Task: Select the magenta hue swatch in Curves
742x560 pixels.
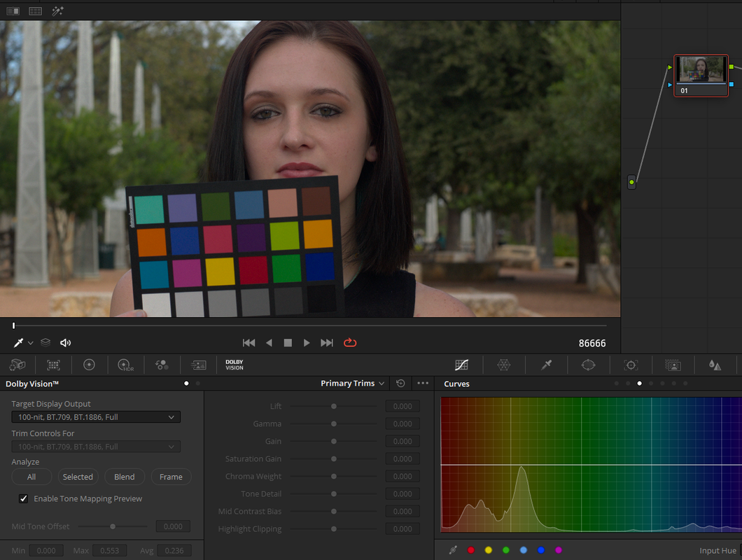Action: tap(559, 550)
